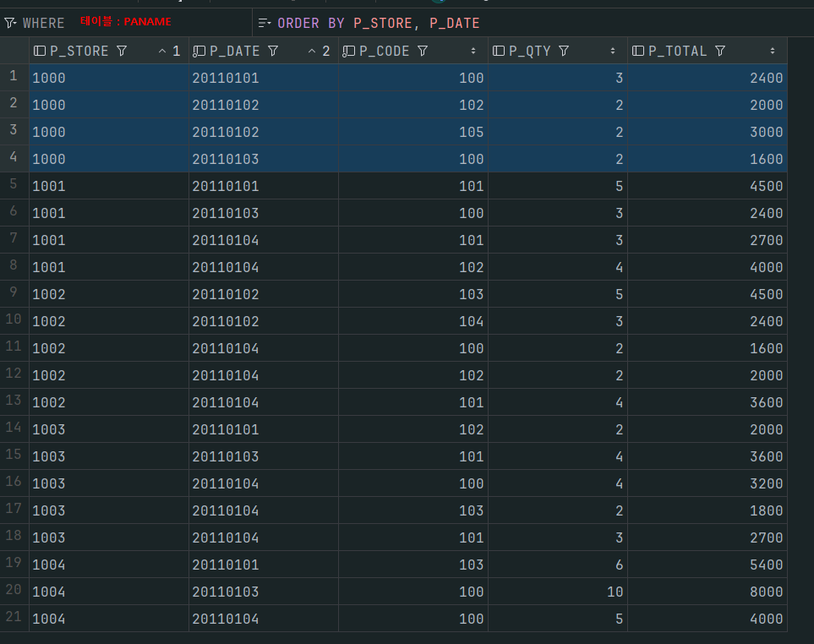The width and height of the screenshot is (814, 644).
Task: Click P_STORE cell 1004 in row 21
Action: click(109, 619)
